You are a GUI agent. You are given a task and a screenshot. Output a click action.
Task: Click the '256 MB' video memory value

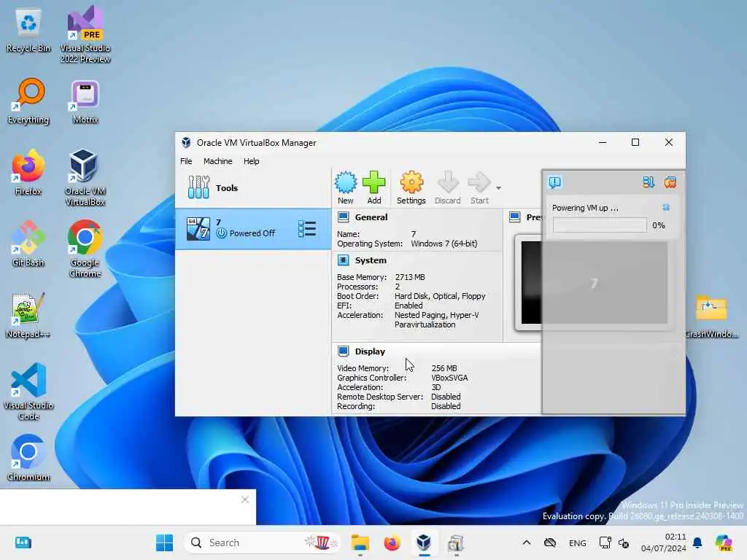(x=444, y=368)
